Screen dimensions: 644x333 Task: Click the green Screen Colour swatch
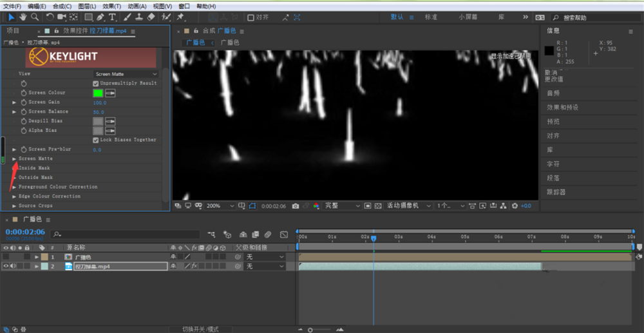click(x=98, y=93)
